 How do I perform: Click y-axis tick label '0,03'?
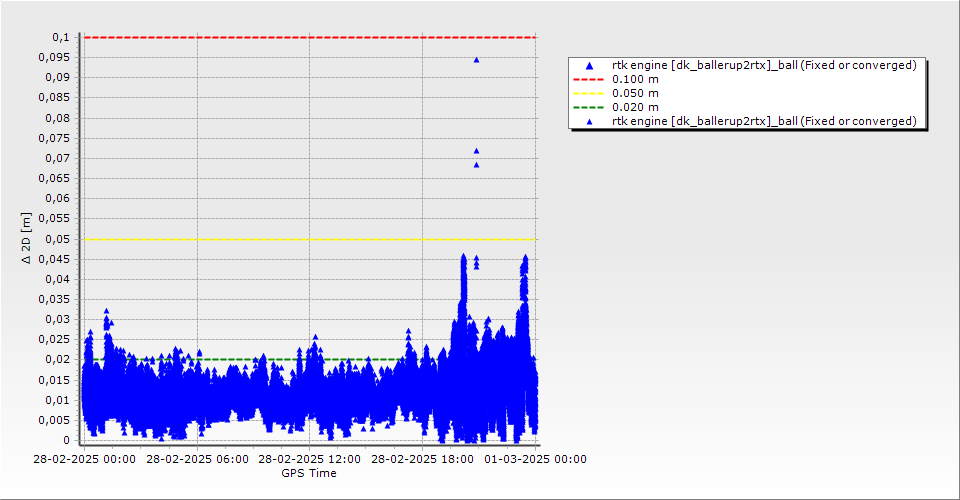58,319
